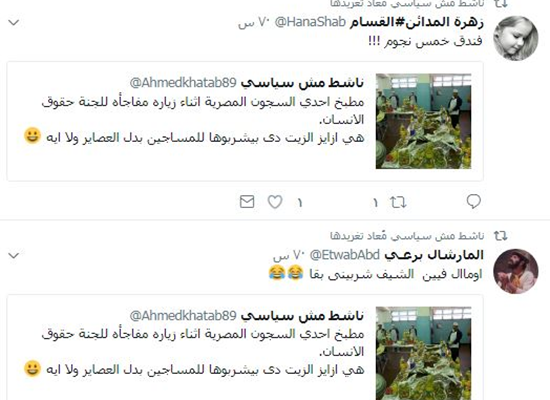The width and height of the screenshot is (550, 400).
Task: Open the المارشال برعي display name
Action: [x=434, y=255]
